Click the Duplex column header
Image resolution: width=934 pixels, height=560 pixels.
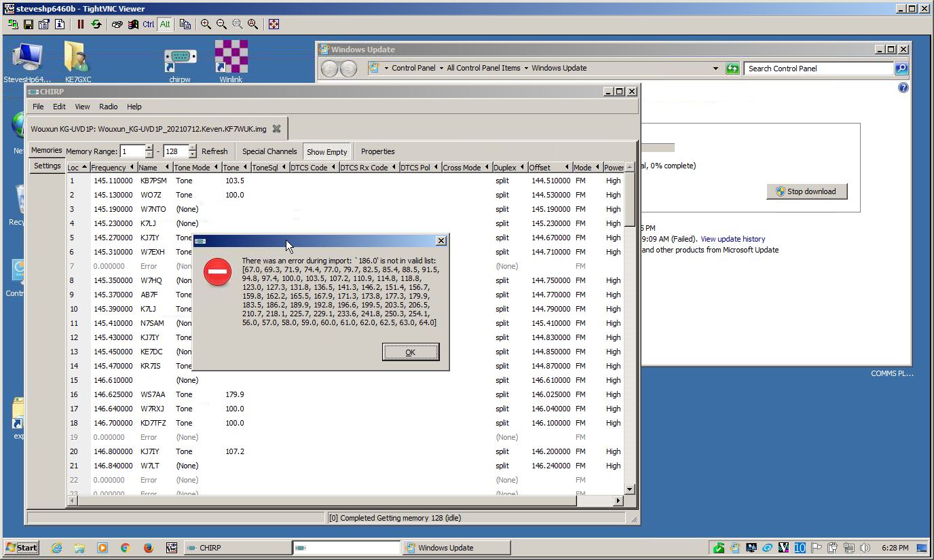pos(510,168)
